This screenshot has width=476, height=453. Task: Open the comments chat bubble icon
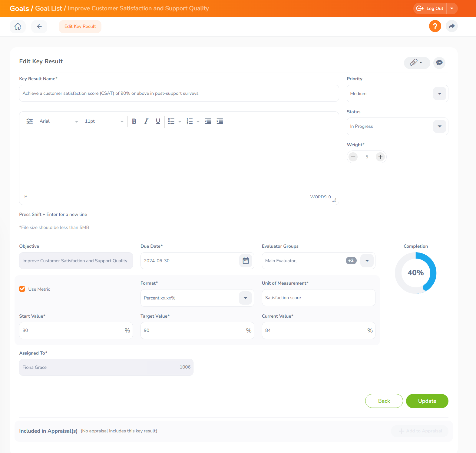(439, 63)
